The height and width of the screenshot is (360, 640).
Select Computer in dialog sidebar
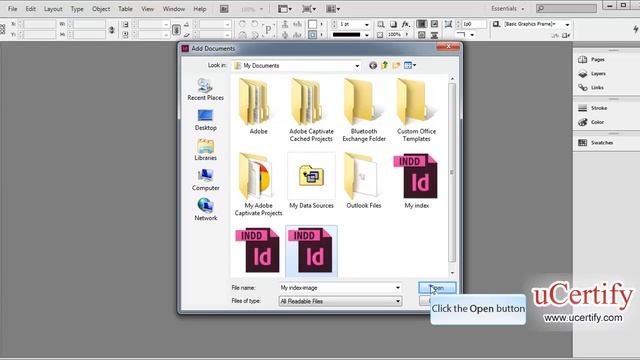click(205, 180)
